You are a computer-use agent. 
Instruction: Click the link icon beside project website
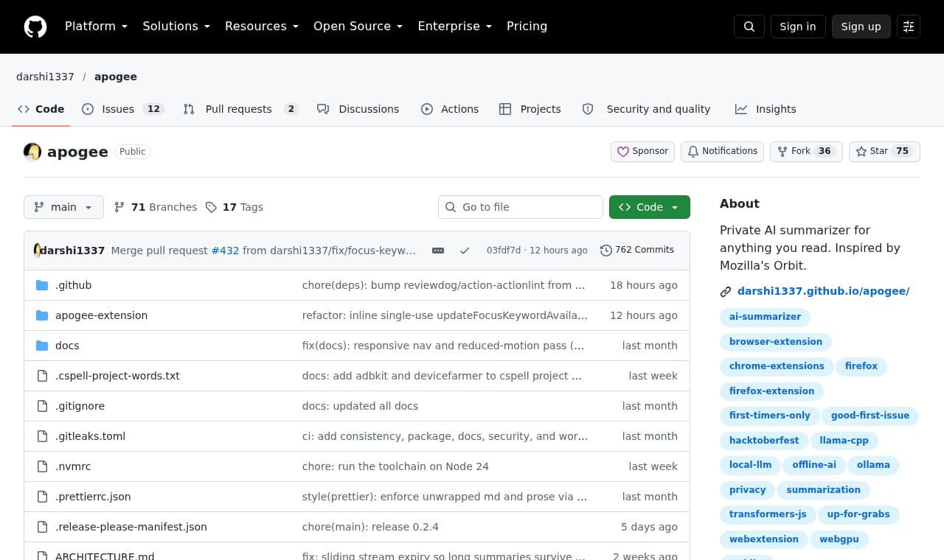(726, 292)
